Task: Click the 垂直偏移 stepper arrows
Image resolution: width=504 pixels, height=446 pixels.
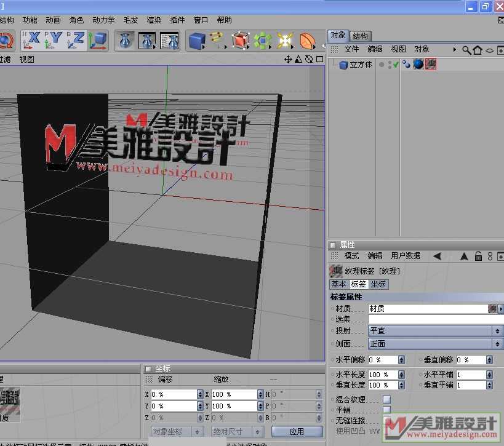Action: (x=489, y=360)
